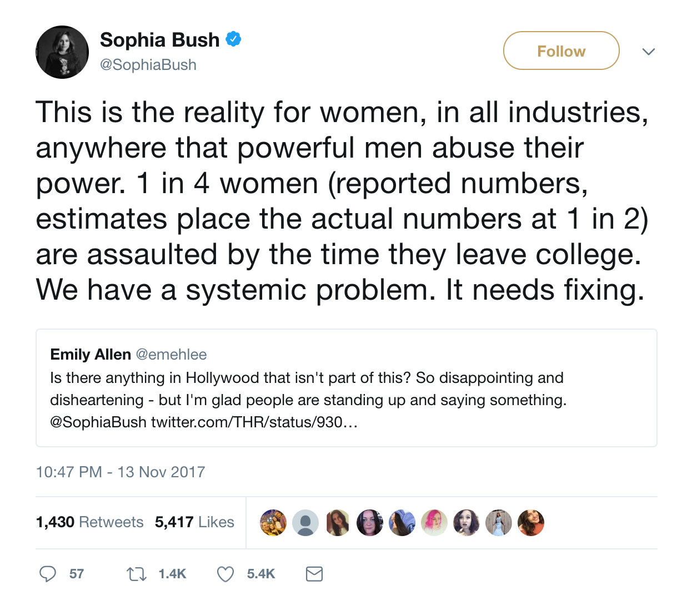Viewport: 692px width, 616px height.
Task: Open the twitter.com/THR/status link
Action: pyautogui.click(x=254, y=422)
